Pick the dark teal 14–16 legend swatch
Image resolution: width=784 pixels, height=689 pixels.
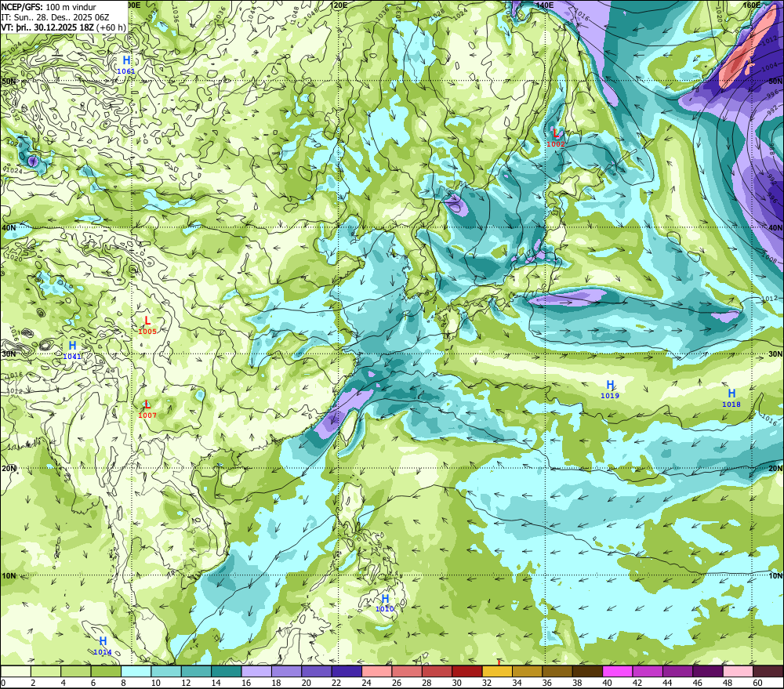[x=227, y=671]
